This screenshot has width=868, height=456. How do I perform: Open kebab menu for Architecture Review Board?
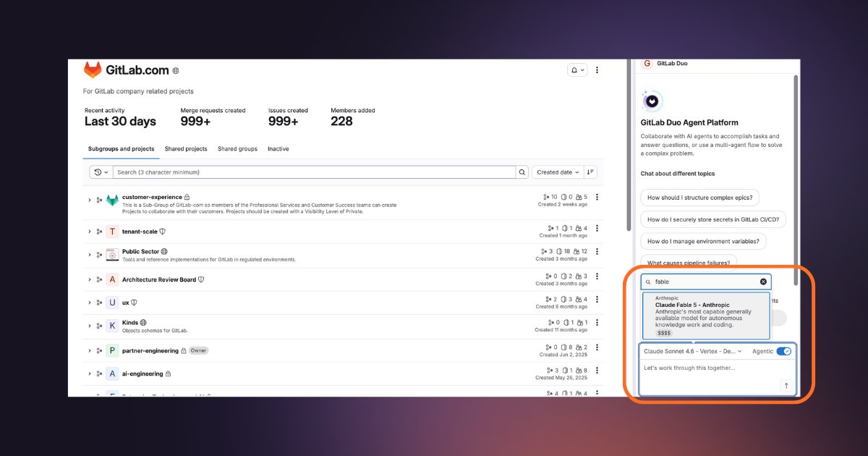[x=597, y=276]
